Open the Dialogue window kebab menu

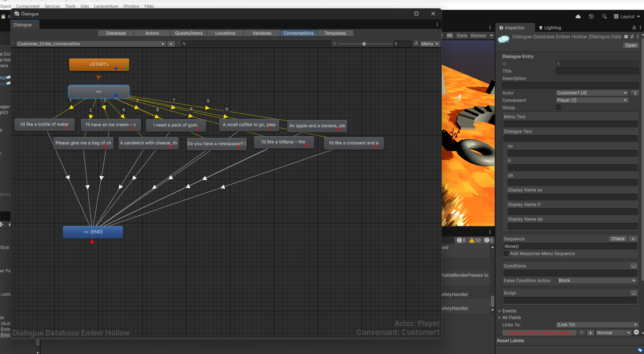point(437,24)
